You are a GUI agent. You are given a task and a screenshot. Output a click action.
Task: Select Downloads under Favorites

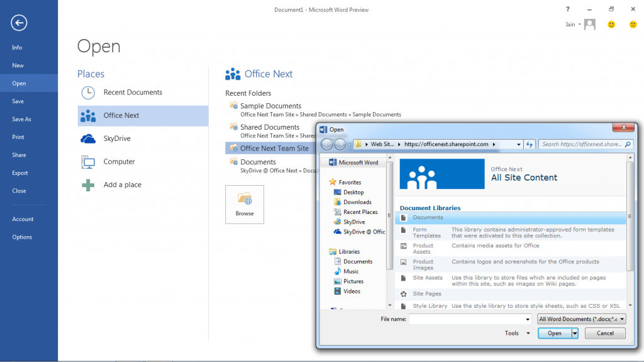point(357,202)
